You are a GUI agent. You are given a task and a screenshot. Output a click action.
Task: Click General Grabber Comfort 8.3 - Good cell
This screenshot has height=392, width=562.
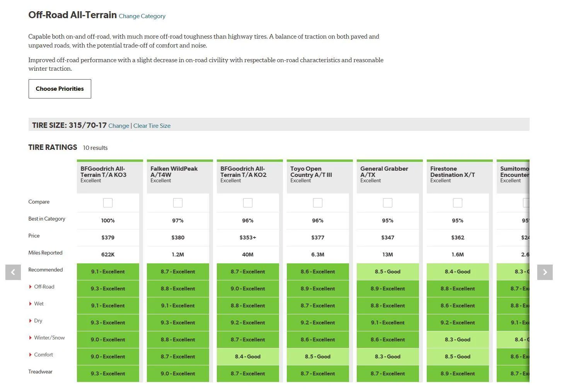tap(388, 356)
